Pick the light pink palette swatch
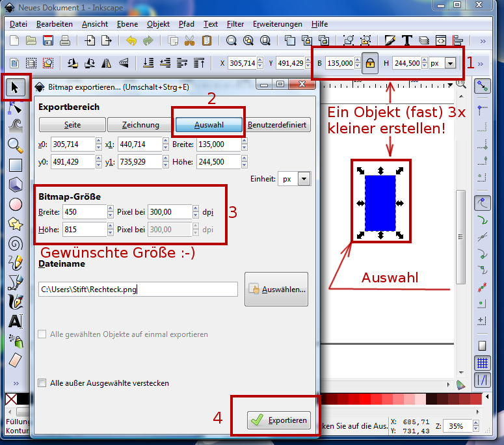 (420, 399)
